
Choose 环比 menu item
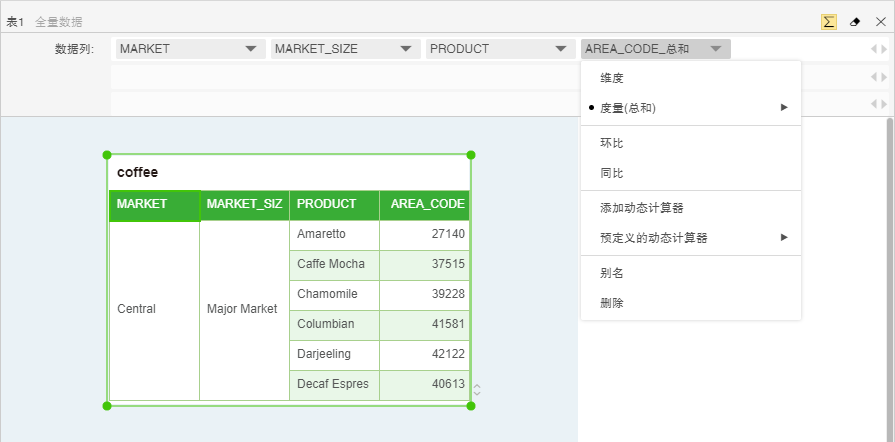pos(612,144)
